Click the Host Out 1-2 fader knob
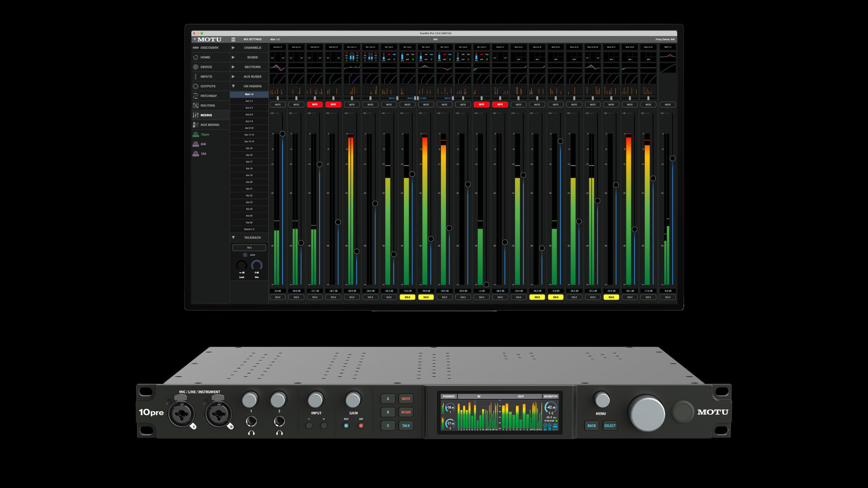This screenshot has height=488, width=868. click(283, 134)
